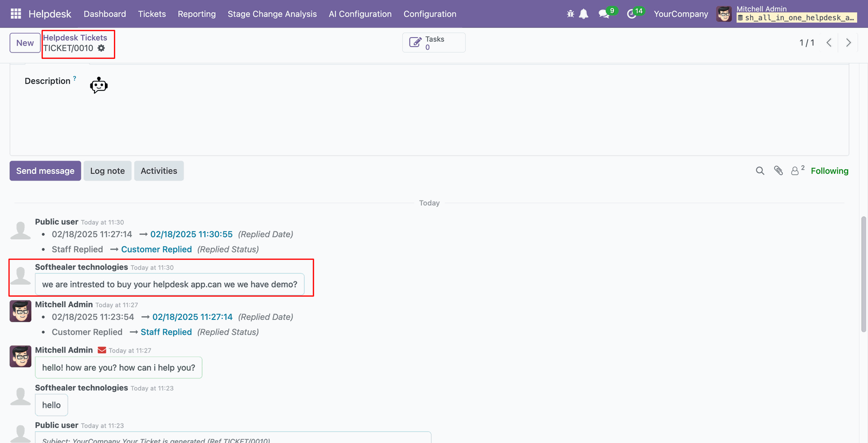Open the Dashboard menu
868x443 pixels.
pyautogui.click(x=105, y=14)
